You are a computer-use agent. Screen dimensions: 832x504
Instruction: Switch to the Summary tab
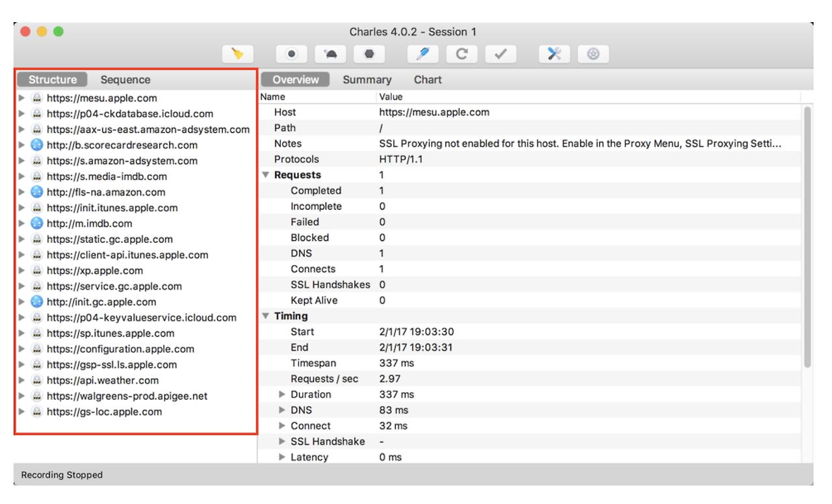(367, 79)
